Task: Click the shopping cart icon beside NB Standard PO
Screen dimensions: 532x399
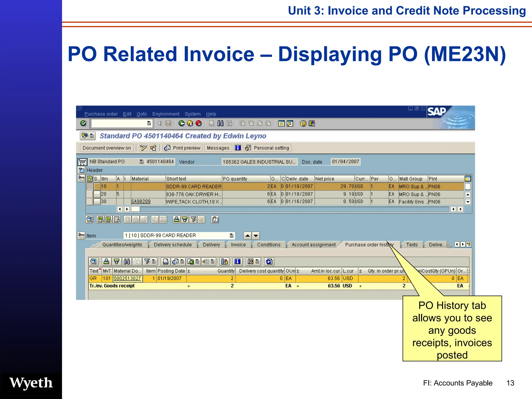Action: [82, 162]
